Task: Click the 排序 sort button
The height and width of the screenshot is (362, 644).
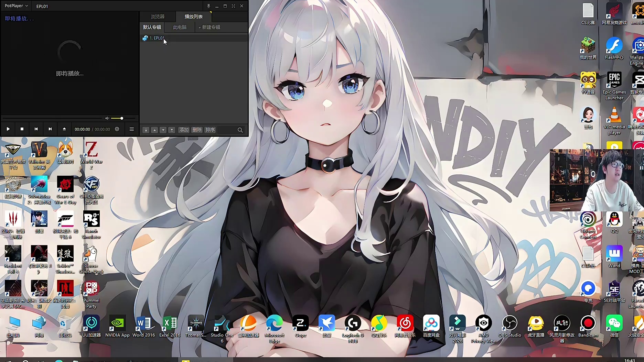Action: pos(210,130)
